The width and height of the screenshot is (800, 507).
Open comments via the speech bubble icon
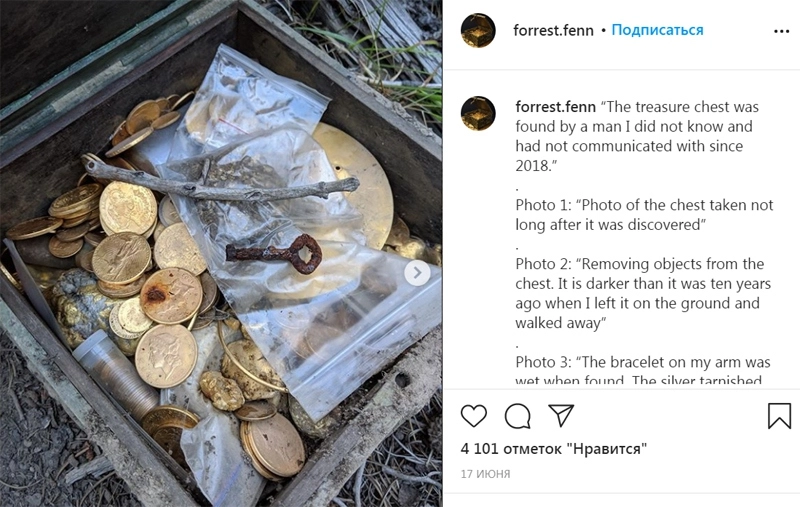(x=518, y=416)
